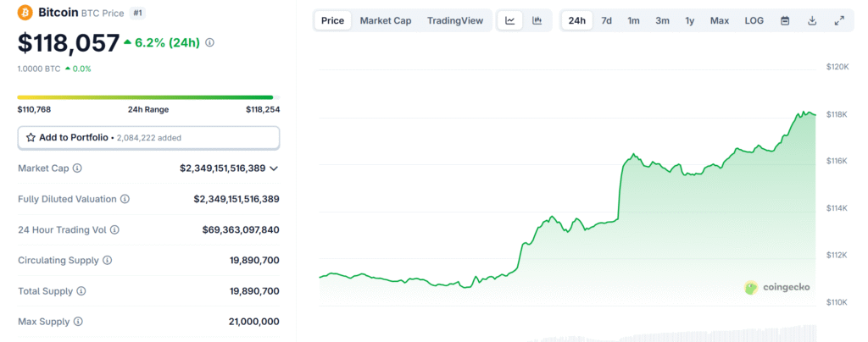
Task: Select the line chart view icon
Action: [509, 20]
